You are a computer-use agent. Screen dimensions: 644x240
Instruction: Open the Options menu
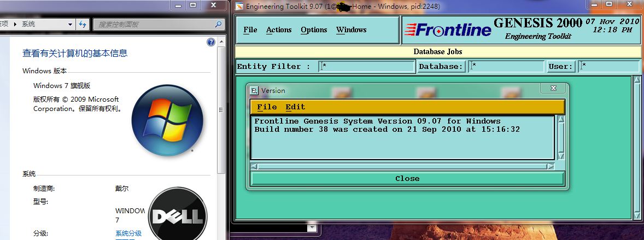[x=314, y=30]
